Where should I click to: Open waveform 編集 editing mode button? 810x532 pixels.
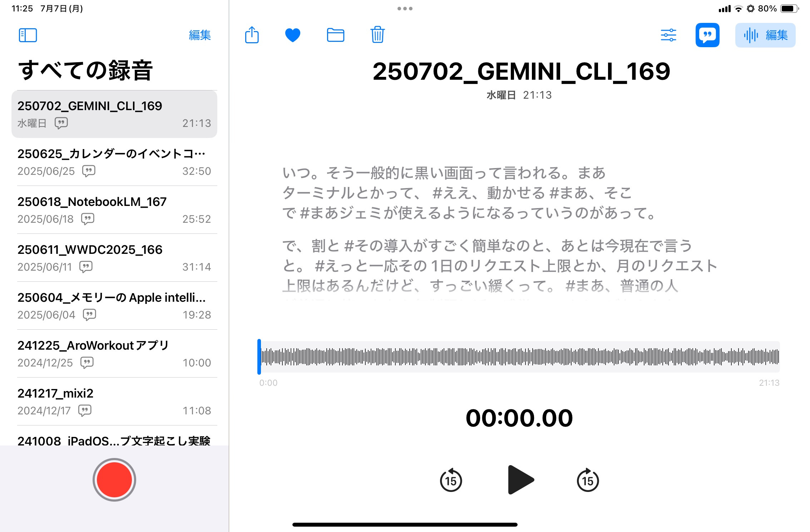click(765, 35)
